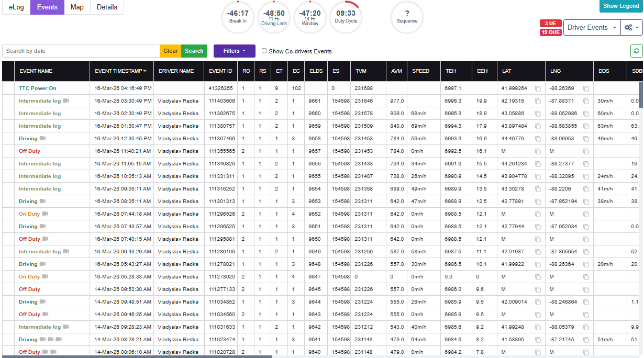Copy latitude 42.19315 via copy icon
The height and width of the screenshot is (358, 644).
point(538,101)
